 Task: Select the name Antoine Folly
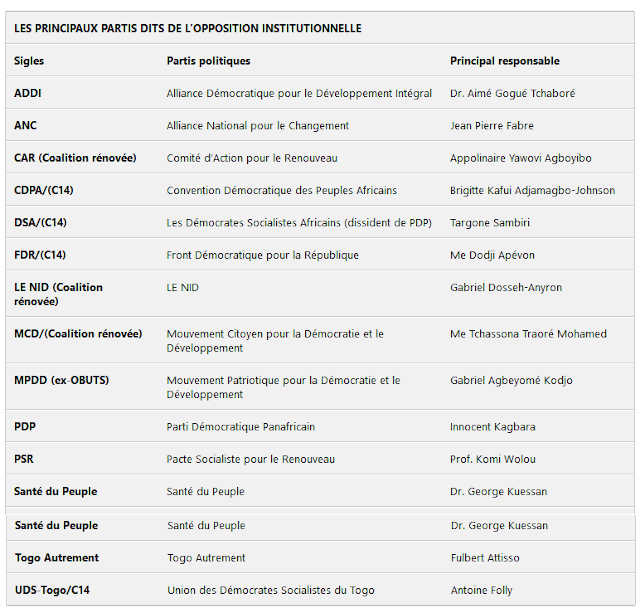point(481,590)
